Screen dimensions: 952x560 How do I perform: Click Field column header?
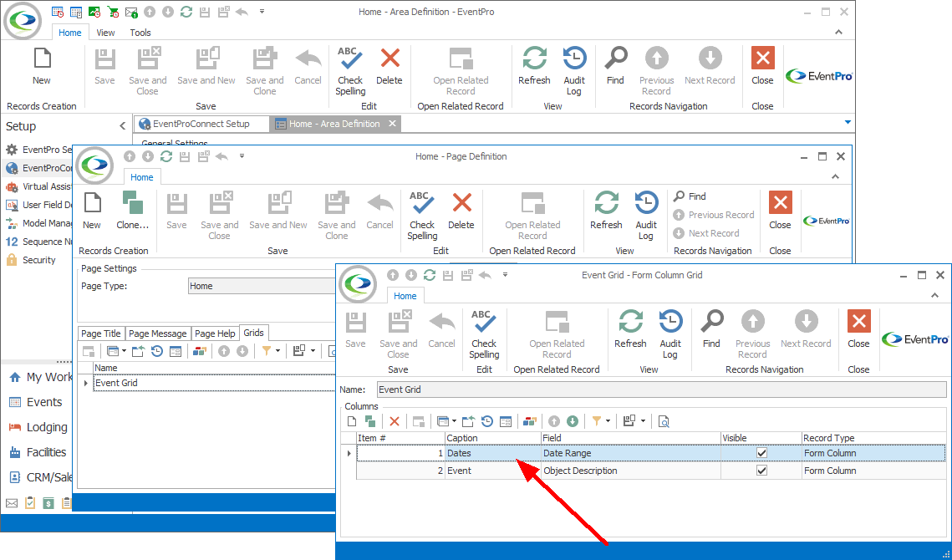click(x=631, y=438)
